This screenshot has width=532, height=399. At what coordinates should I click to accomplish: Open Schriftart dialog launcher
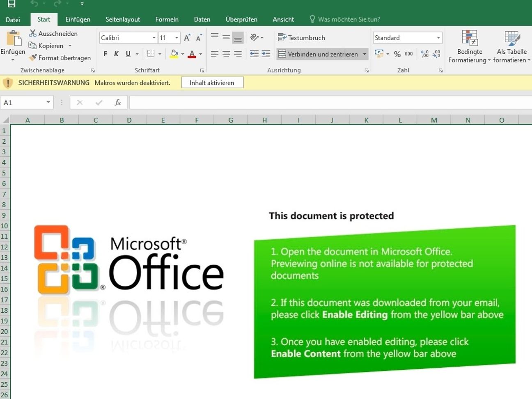click(202, 71)
